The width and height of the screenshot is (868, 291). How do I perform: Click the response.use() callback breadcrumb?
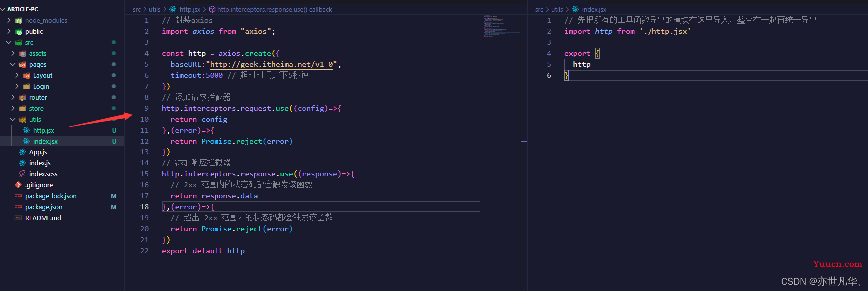pyautogui.click(x=274, y=9)
